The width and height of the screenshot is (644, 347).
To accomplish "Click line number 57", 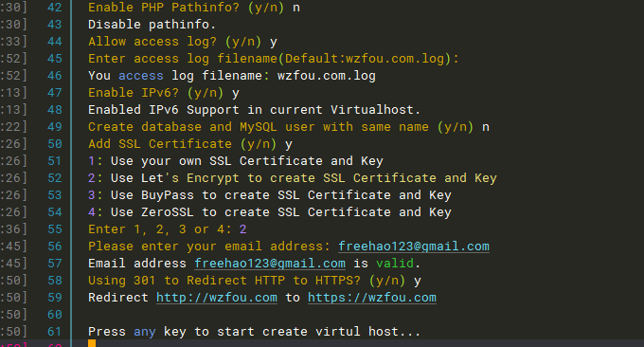I will point(55,264).
